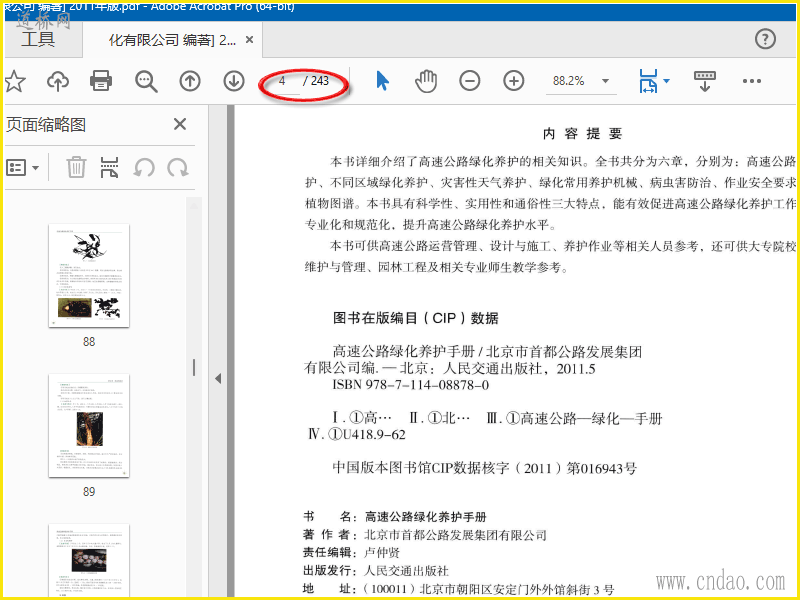Select the page 88 thumbnail
Image resolution: width=800 pixels, height=600 pixels.
tap(89, 276)
